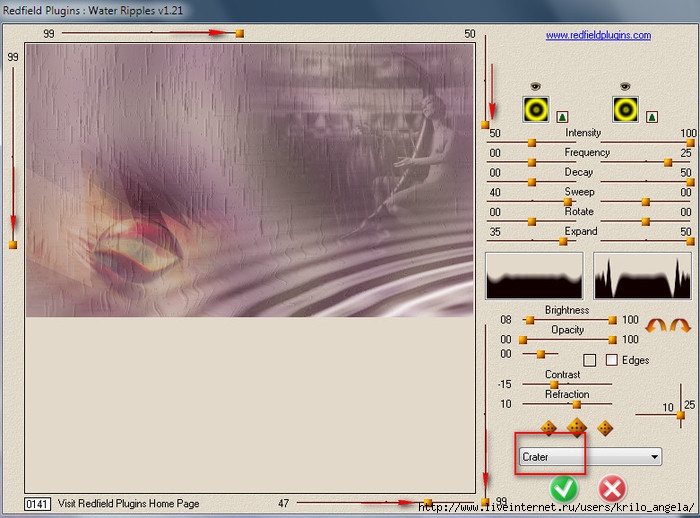The height and width of the screenshot is (518, 700).
Task: Click the right Sweep slider handle
Action: click(646, 202)
